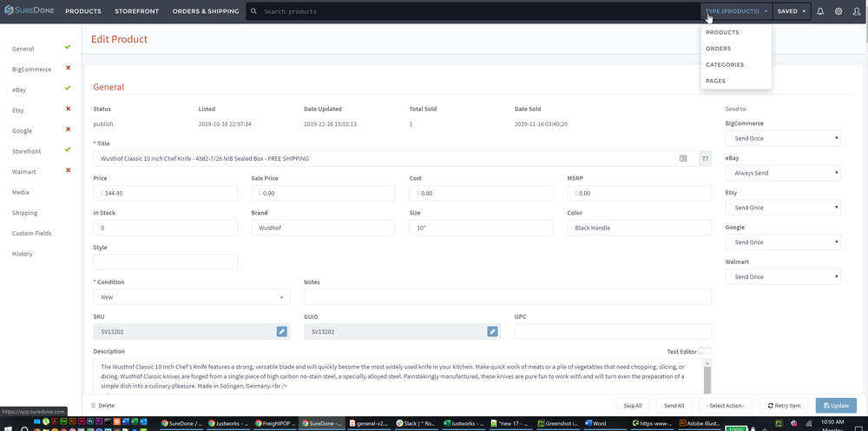Go to Shipping sidebar section
868x431 pixels.
pyautogui.click(x=25, y=213)
